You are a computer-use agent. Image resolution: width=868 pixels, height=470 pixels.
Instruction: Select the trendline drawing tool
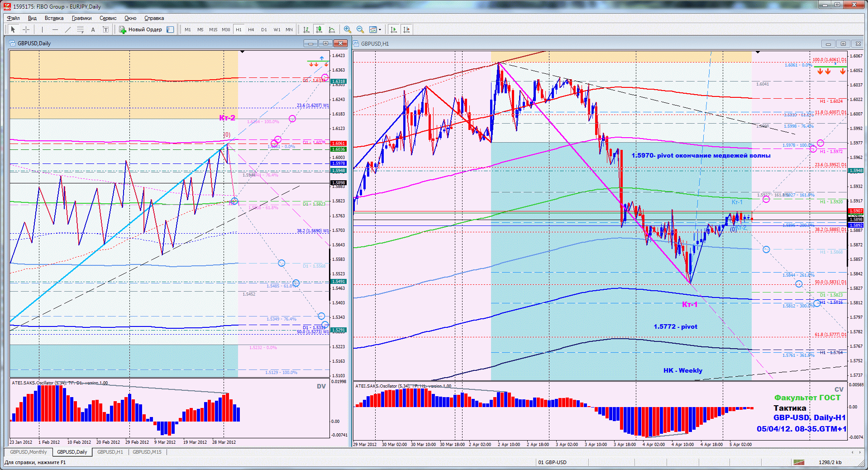click(x=68, y=29)
